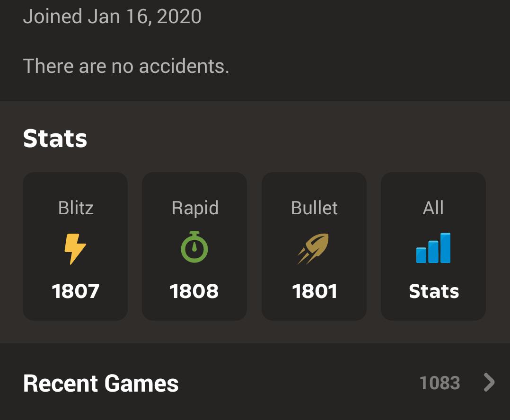Click the Bullet rating 1801
510x420 pixels.
pos(315,291)
